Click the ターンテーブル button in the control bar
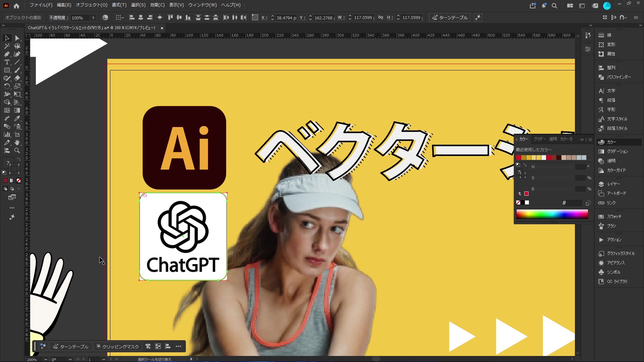 coord(449,18)
